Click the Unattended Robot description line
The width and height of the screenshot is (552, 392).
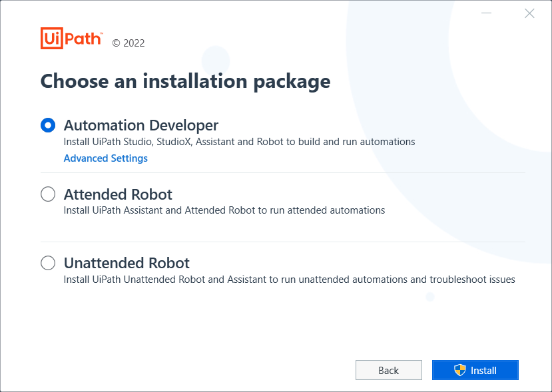pos(289,280)
